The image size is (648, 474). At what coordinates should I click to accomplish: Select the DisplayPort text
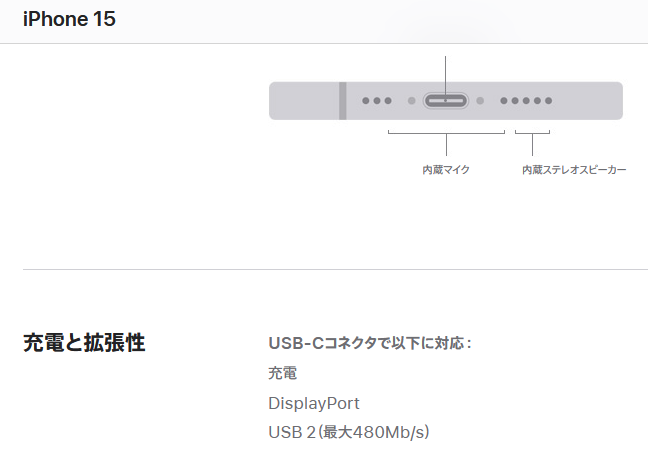tap(313, 404)
